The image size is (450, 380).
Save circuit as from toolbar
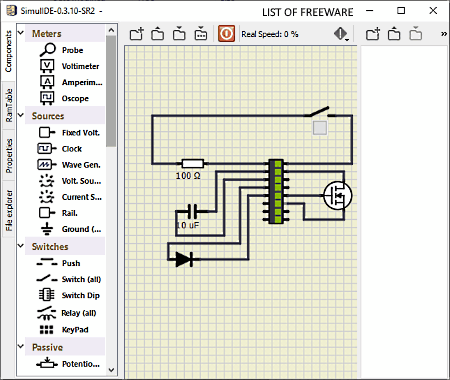[x=201, y=34]
